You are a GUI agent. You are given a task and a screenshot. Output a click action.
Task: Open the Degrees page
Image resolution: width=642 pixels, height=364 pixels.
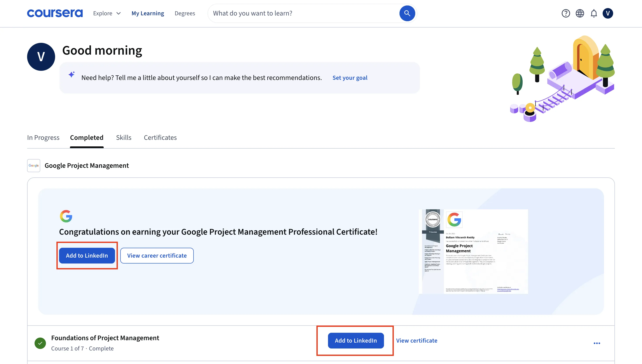(x=185, y=13)
